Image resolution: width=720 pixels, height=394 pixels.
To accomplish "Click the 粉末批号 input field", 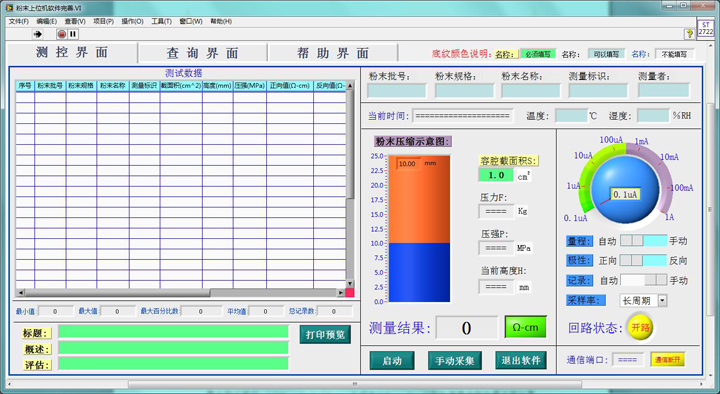I will [397, 91].
